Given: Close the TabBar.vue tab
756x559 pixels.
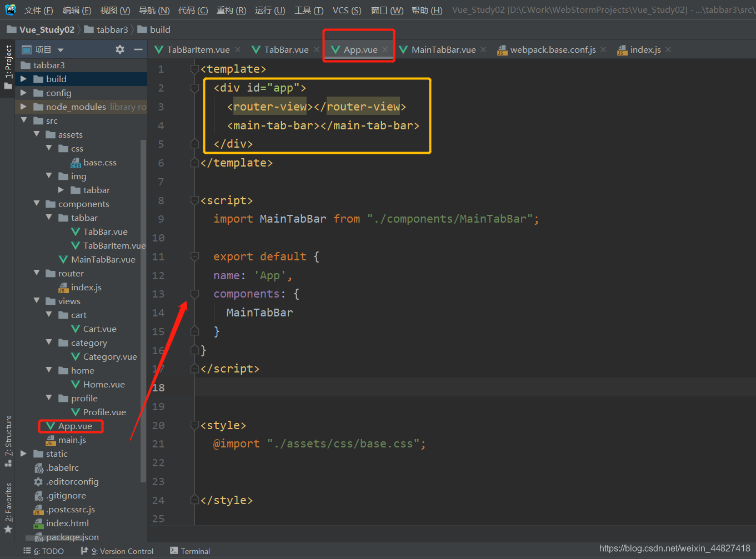Looking at the screenshot, I should (x=317, y=49).
